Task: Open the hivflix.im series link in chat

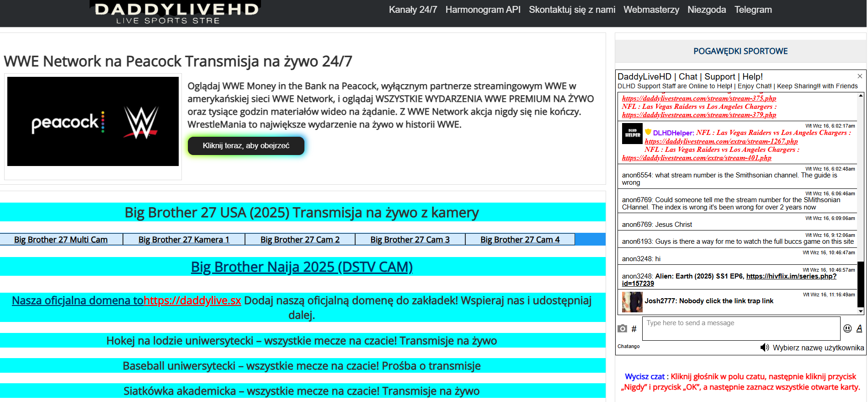Action: [x=791, y=276]
